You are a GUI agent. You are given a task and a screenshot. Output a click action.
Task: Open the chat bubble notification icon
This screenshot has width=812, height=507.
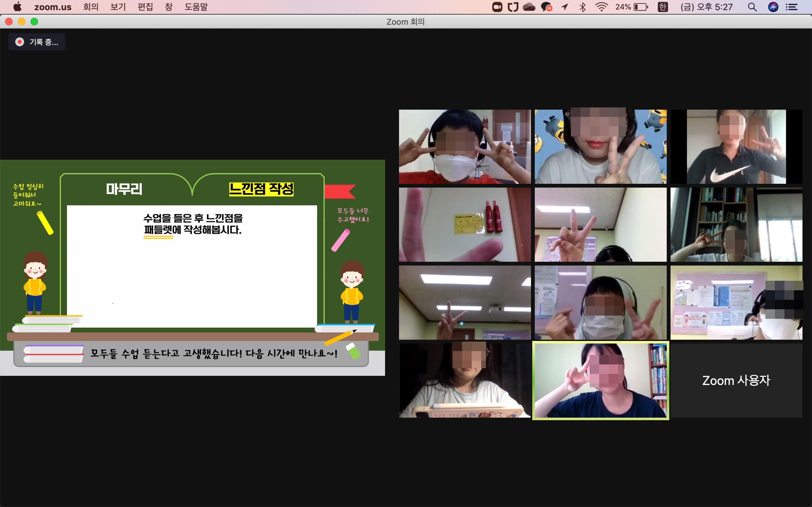tap(546, 7)
